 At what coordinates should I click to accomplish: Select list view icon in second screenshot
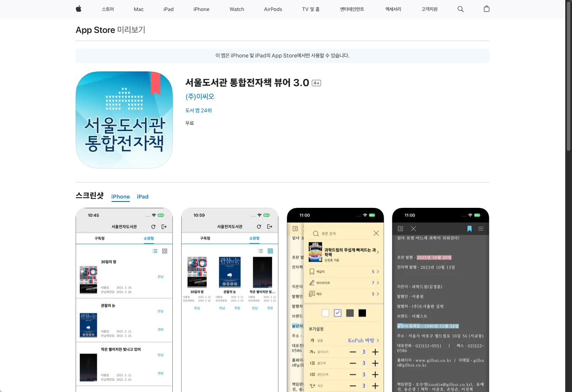(x=260, y=251)
